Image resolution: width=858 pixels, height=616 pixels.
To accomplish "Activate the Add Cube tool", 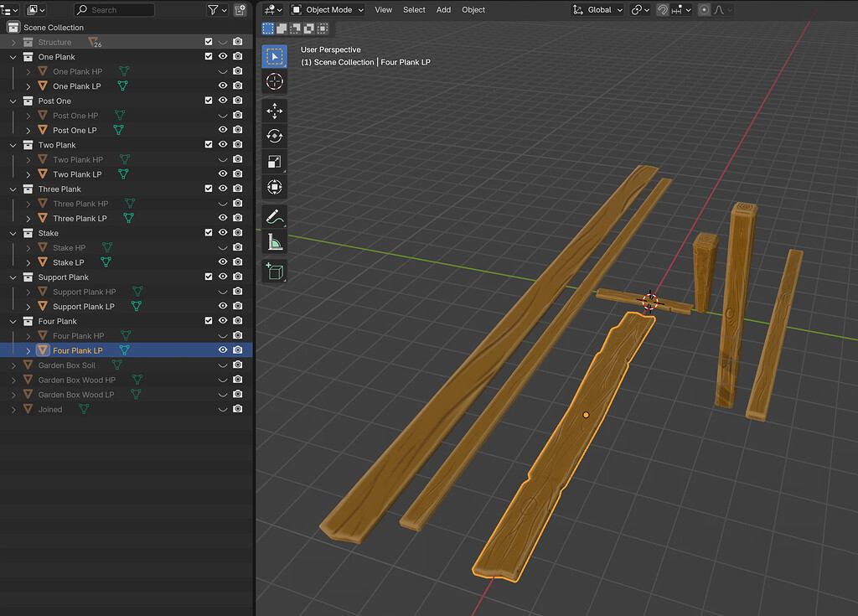I will (x=274, y=272).
